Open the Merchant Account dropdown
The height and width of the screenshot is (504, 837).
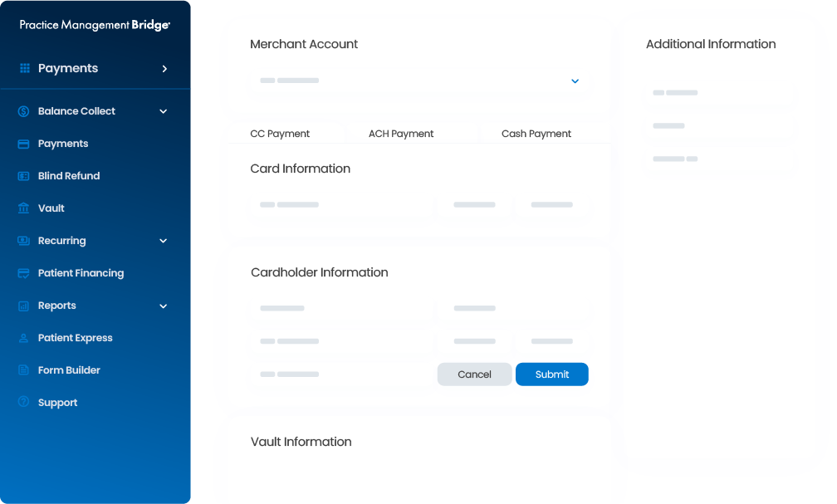[575, 81]
